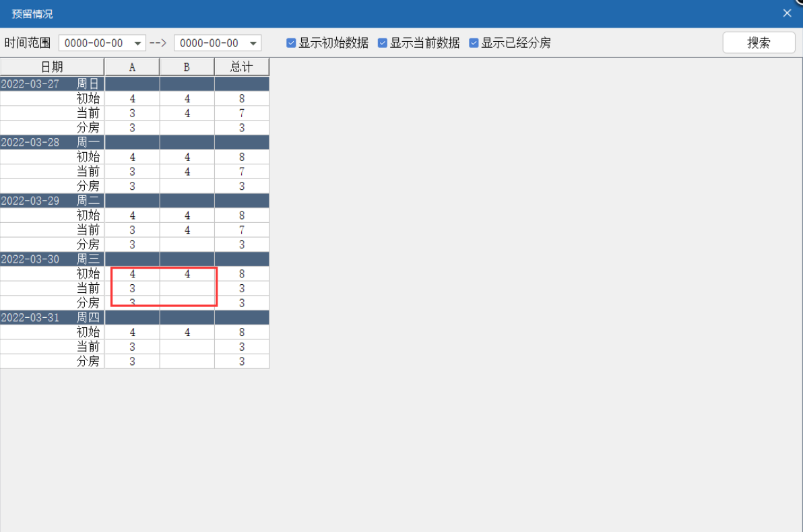Click 当前 label under 2022-03-30
803x532 pixels.
88,288
